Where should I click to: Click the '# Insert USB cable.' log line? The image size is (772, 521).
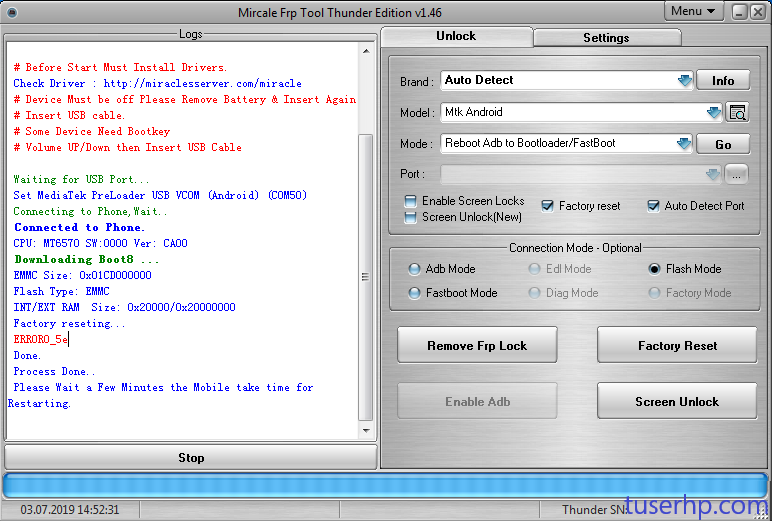click(69, 115)
